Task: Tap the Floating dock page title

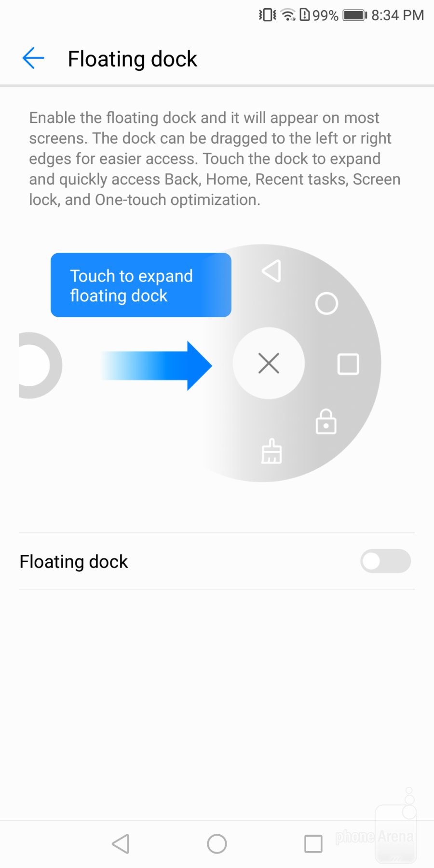Action: [133, 59]
